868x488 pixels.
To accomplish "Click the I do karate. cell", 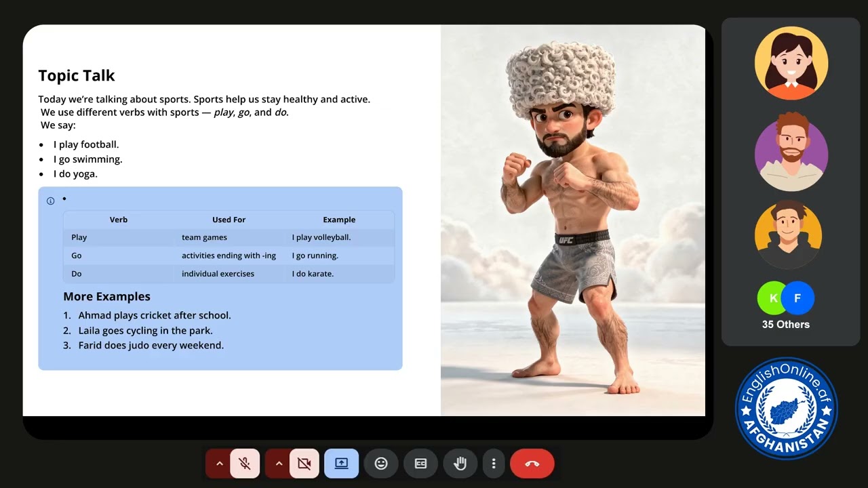I will tap(340, 274).
